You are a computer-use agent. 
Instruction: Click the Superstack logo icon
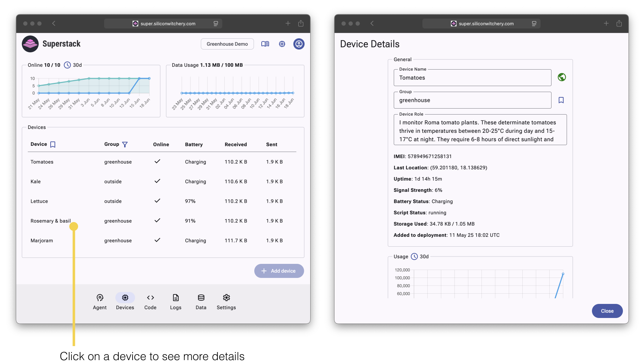(x=30, y=44)
